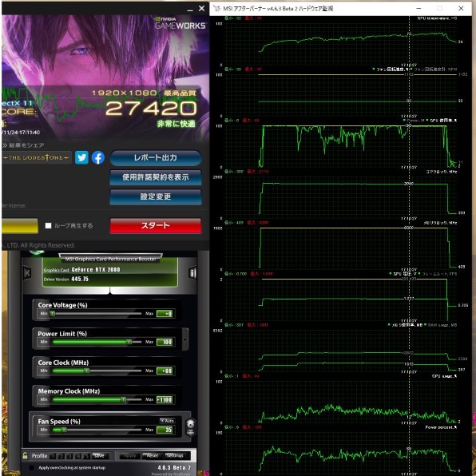Select profile slot 3

tap(70, 456)
